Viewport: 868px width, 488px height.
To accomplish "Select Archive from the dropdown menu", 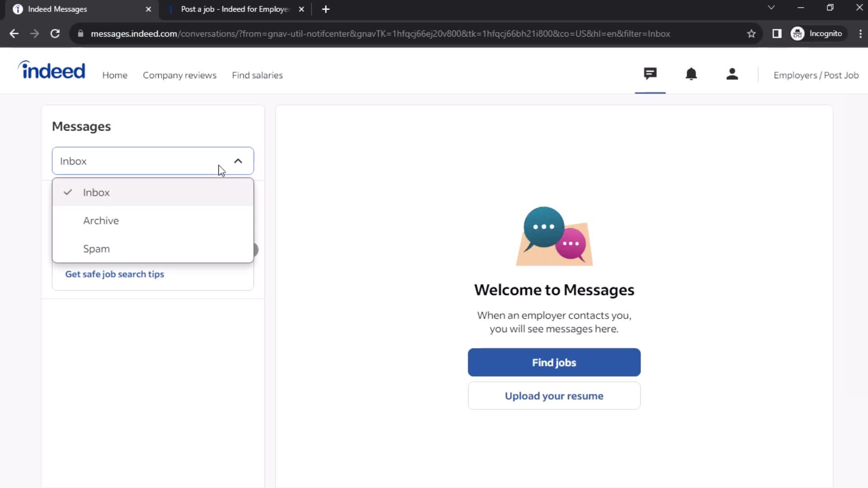I will click(x=101, y=221).
